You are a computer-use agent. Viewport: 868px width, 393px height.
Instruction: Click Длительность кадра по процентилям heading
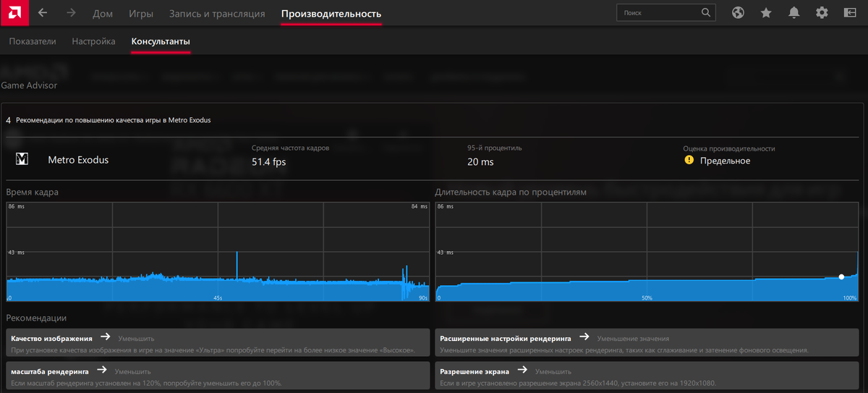coord(511,193)
